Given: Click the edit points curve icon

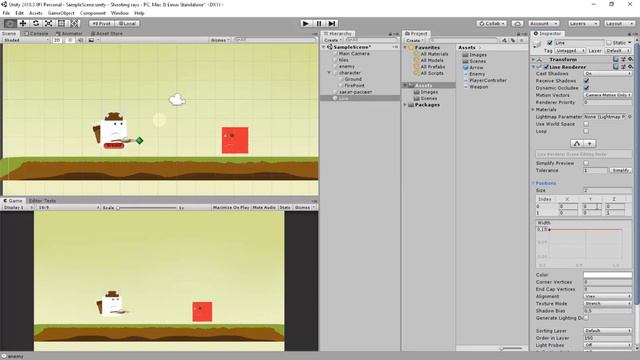Looking at the screenshot, I should [x=577, y=144].
